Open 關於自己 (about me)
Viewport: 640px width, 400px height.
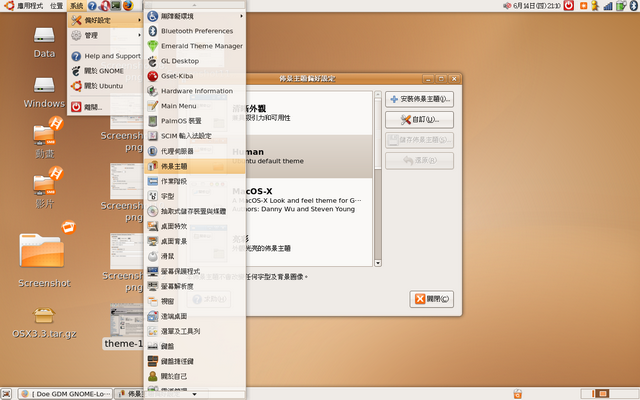(x=195, y=376)
